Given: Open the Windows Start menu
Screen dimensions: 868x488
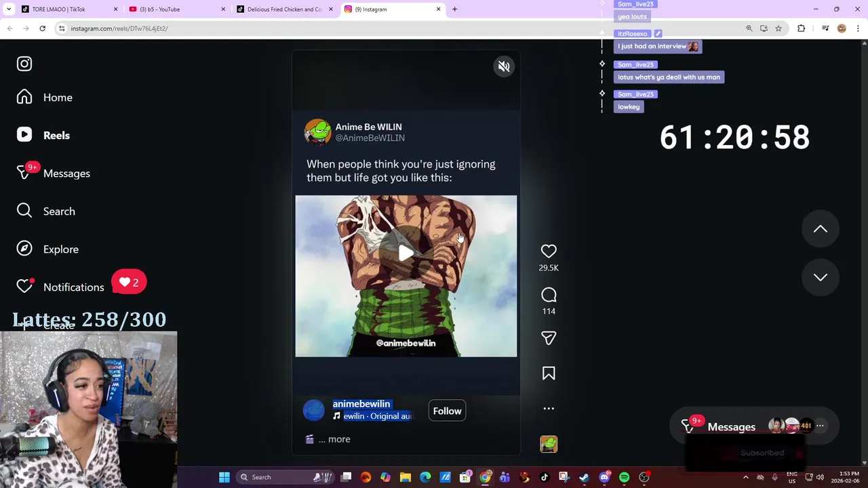Looking at the screenshot, I should pyautogui.click(x=224, y=477).
